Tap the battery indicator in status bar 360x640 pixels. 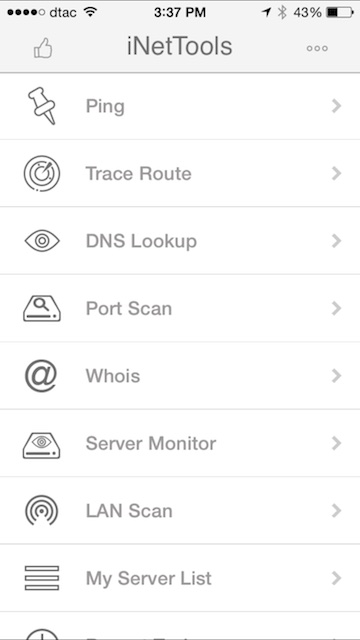[x=340, y=13]
